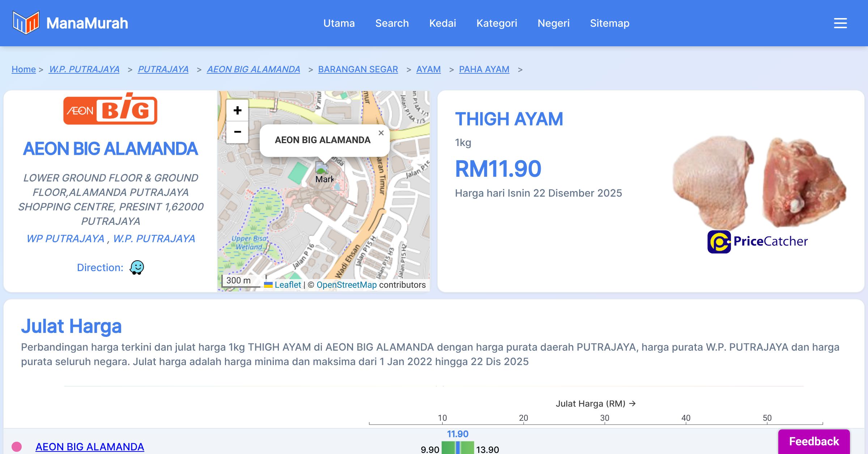Zoom out on the map
The image size is (868, 454).
pos(237,132)
